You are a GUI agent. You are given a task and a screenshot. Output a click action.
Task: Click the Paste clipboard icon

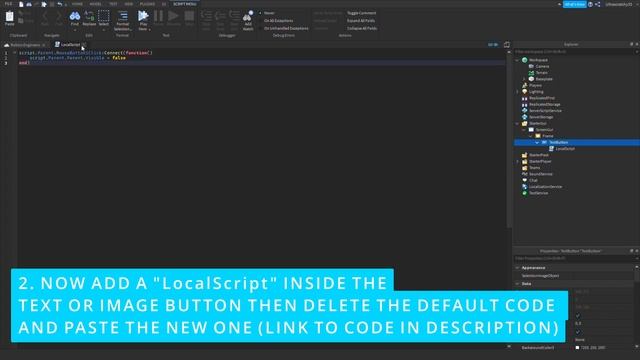click(9, 16)
